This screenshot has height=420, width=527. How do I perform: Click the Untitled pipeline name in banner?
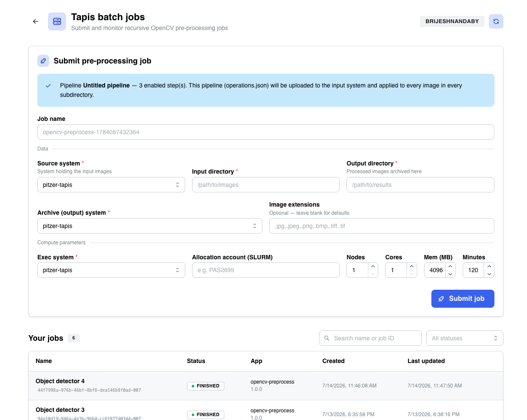coord(106,85)
